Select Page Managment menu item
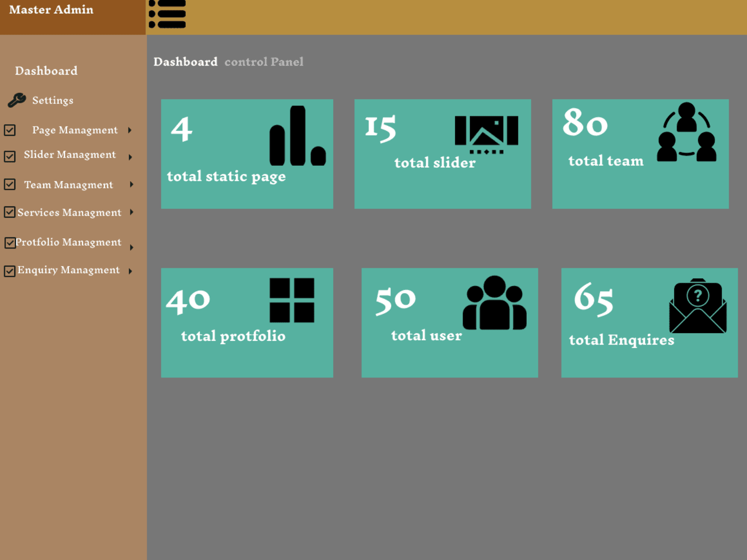 pyautogui.click(x=75, y=130)
